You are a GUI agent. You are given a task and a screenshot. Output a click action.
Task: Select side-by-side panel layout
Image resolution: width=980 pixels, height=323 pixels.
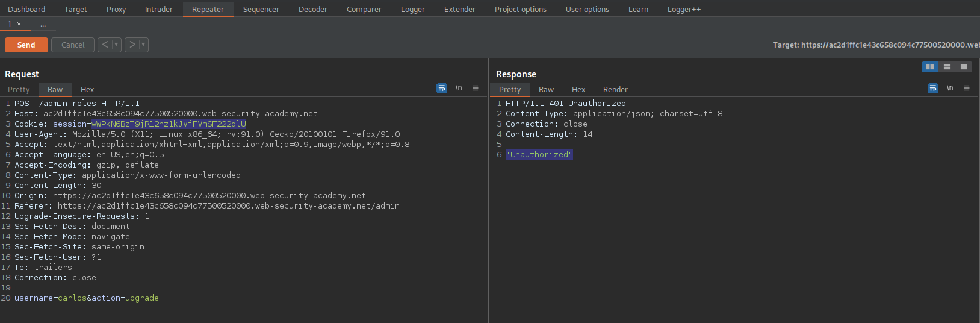[929, 67]
